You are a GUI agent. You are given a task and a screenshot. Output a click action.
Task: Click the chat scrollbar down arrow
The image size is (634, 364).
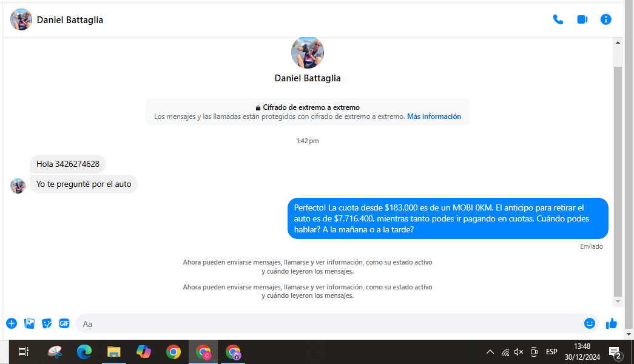[x=618, y=302]
